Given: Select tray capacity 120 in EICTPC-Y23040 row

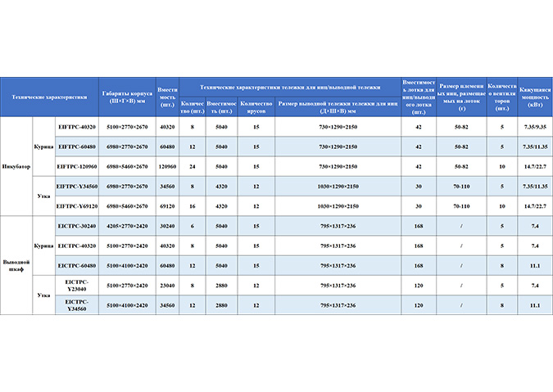Looking at the screenshot, I should (x=419, y=286).
